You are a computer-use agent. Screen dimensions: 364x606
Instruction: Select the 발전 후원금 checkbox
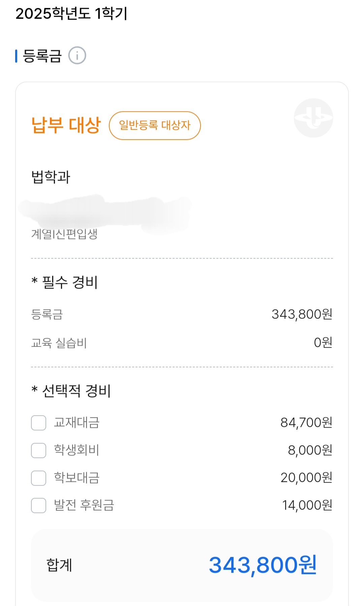[38, 505]
